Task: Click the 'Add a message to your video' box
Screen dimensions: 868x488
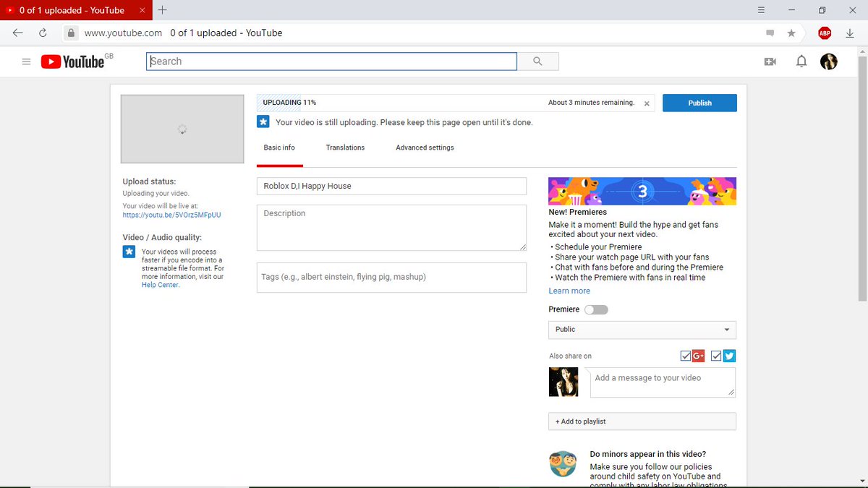Action: pyautogui.click(x=663, y=382)
